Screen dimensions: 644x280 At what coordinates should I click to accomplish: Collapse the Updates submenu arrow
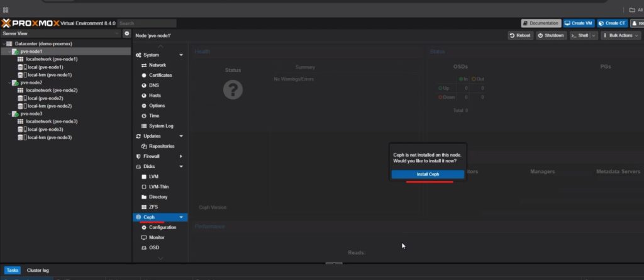tap(181, 136)
